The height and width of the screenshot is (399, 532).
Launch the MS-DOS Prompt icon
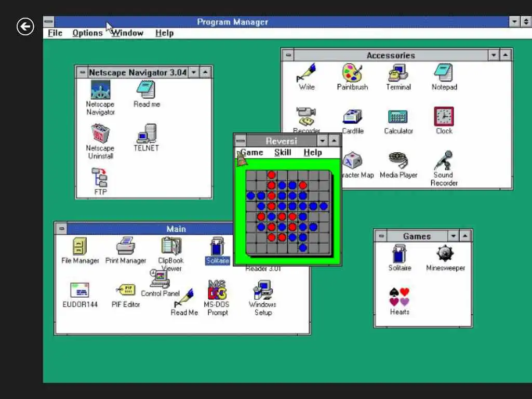pyautogui.click(x=217, y=290)
